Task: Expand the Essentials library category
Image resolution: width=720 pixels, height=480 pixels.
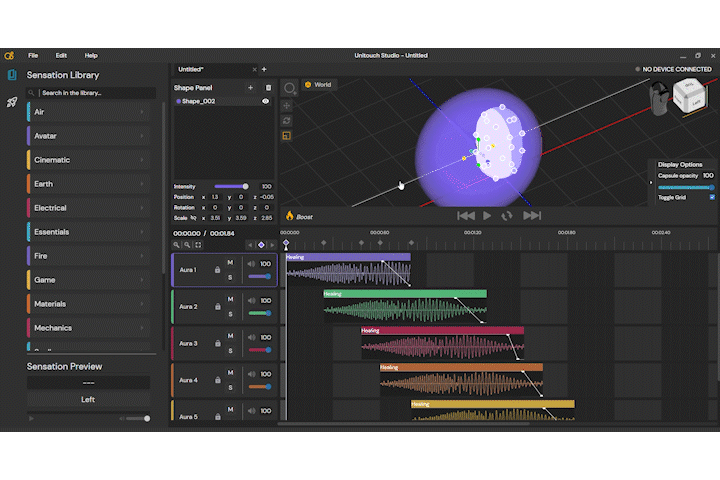Action: coord(89,232)
